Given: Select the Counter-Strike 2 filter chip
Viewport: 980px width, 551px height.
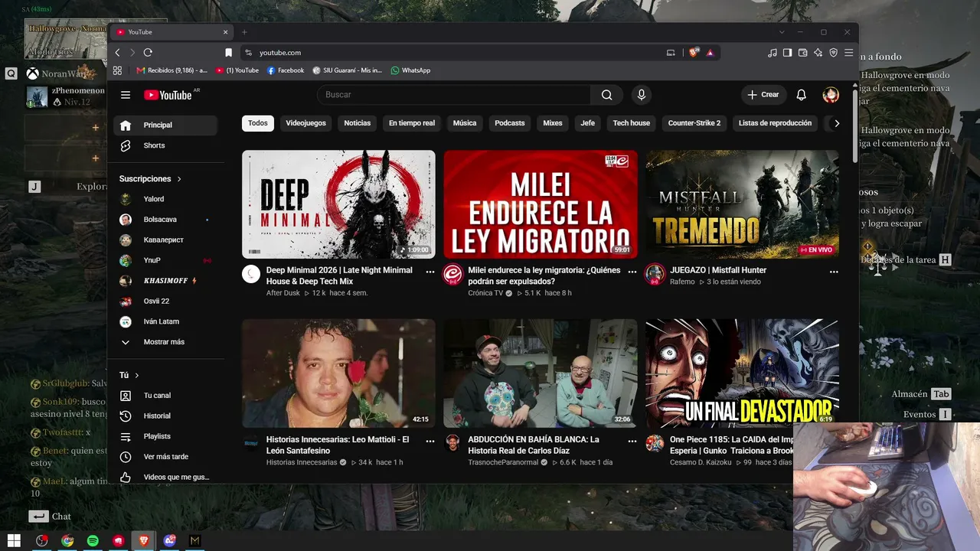Looking at the screenshot, I should point(694,123).
